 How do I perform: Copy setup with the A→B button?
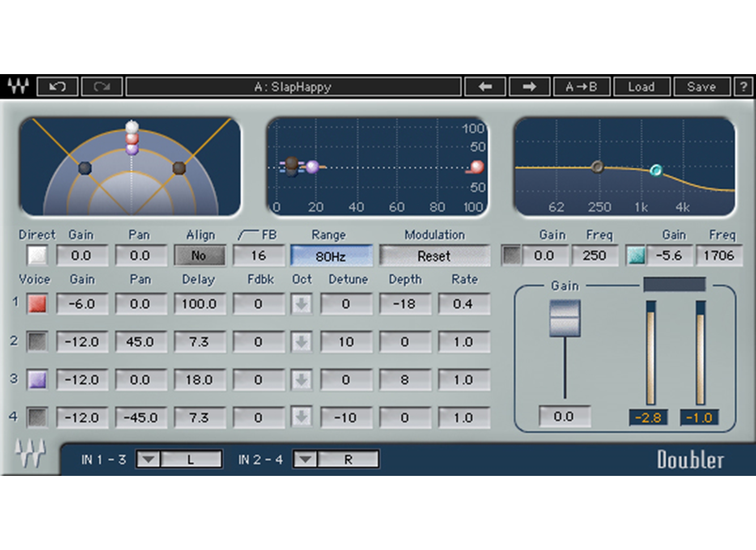click(x=582, y=87)
